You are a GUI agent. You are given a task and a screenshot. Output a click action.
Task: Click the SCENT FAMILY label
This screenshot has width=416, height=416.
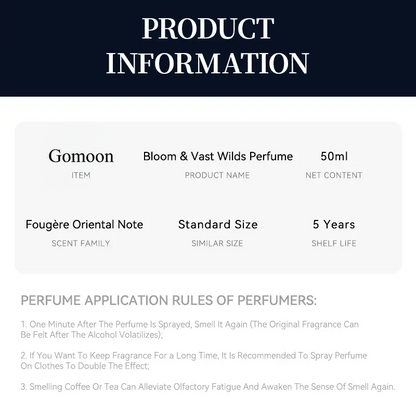click(81, 243)
